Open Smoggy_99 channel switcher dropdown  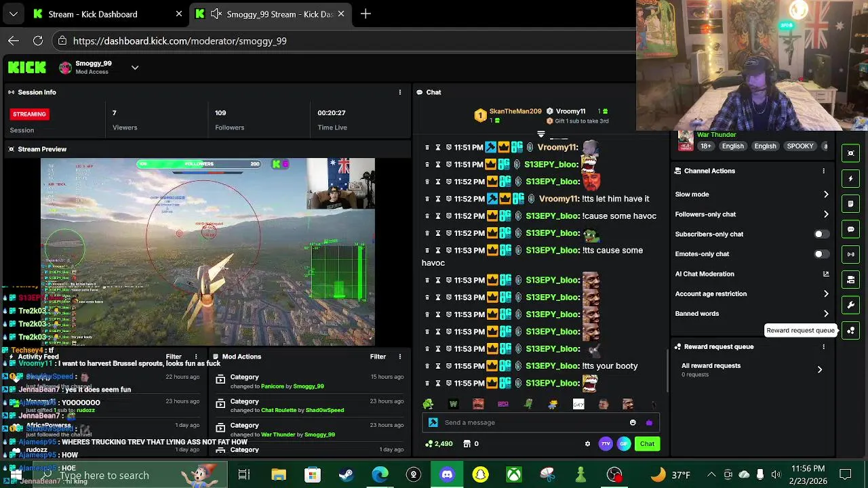pos(135,67)
